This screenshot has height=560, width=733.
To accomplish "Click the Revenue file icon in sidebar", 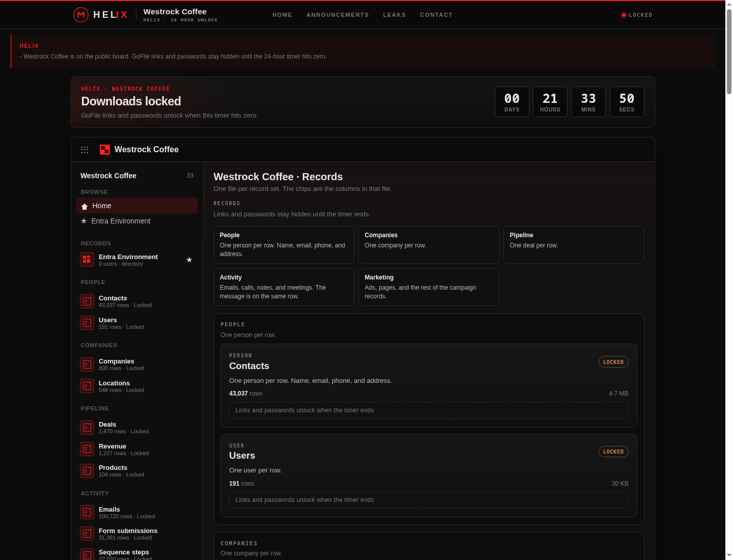I will click(x=87, y=449).
